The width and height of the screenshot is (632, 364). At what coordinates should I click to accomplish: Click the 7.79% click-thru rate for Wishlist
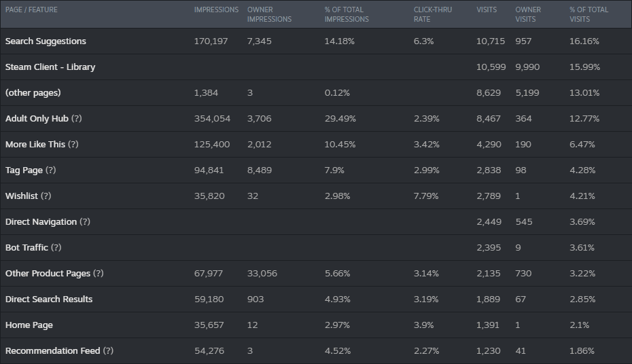click(425, 196)
